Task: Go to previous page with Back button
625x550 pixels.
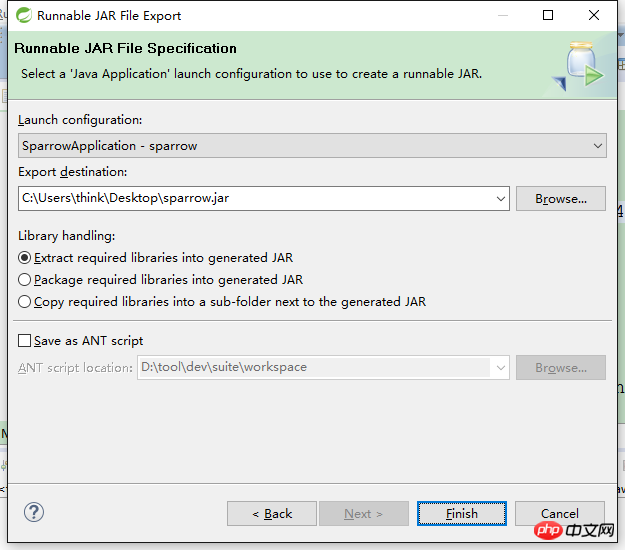Action: click(272, 514)
